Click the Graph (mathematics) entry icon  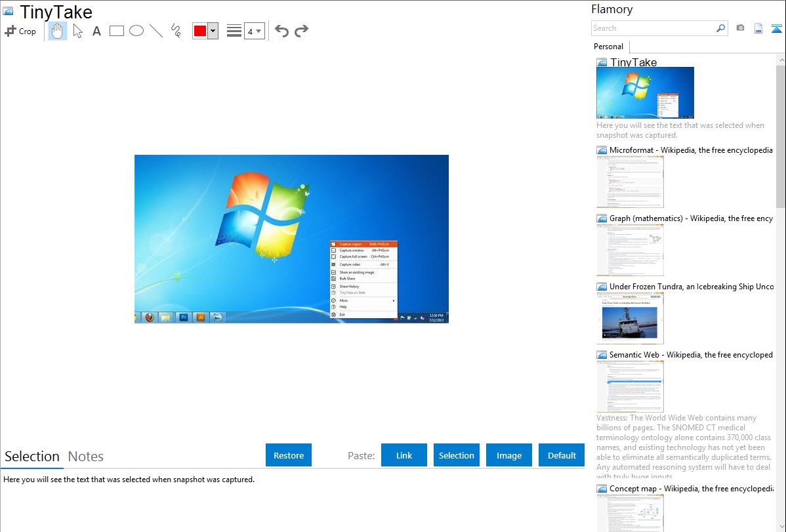[x=602, y=218]
